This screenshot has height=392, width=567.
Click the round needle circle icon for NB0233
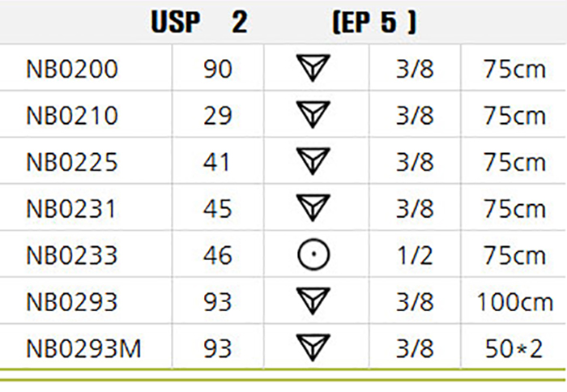(313, 254)
